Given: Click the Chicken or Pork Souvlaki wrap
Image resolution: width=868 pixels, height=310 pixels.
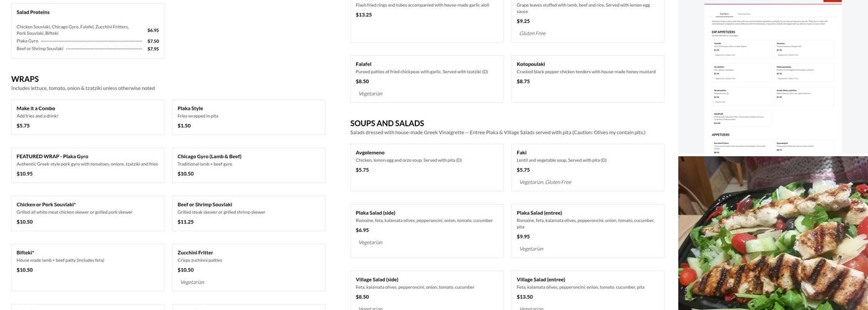Looking at the screenshot, I should pyautogui.click(x=87, y=213).
